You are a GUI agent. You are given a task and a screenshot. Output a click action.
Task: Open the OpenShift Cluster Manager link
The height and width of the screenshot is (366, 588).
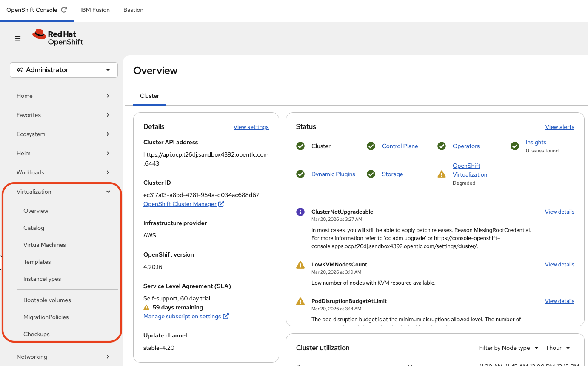tap(180, 204)
